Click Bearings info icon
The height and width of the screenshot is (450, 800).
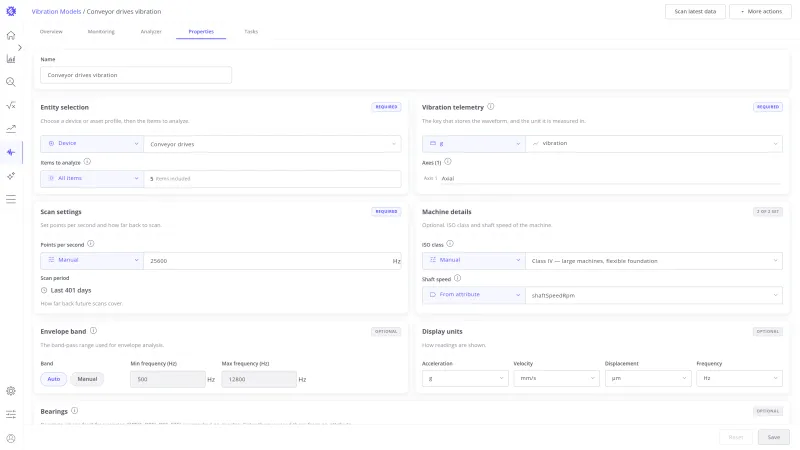pos(74,411)
